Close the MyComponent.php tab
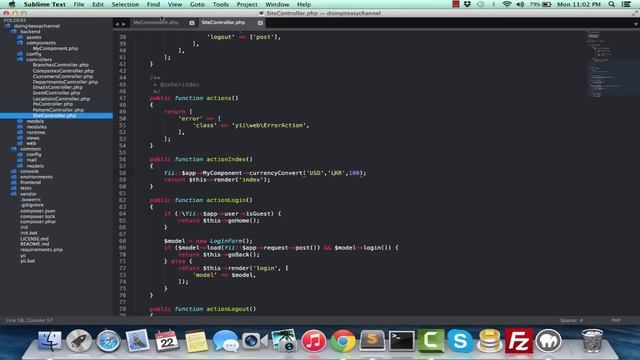Viewport: 640px width, 360px height. click(x=192, y=23)
